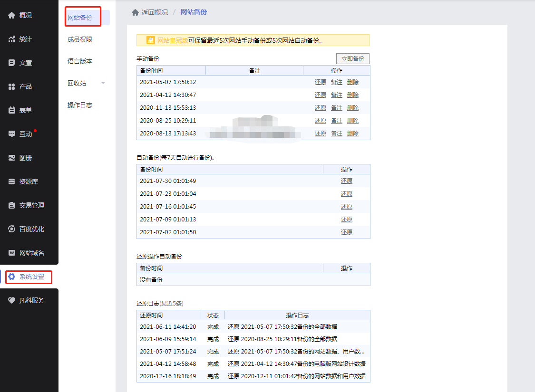Image resolution: width=535 pixels, height=392 pixels.
Task: Click the 文章 article icon
Action: (11, 63)
